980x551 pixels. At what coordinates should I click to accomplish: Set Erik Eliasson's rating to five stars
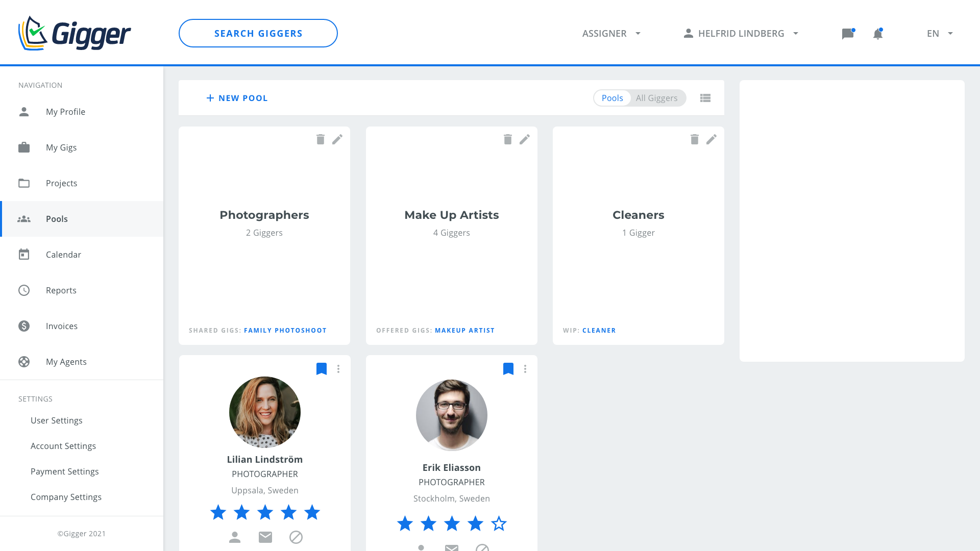pos(499,523)
